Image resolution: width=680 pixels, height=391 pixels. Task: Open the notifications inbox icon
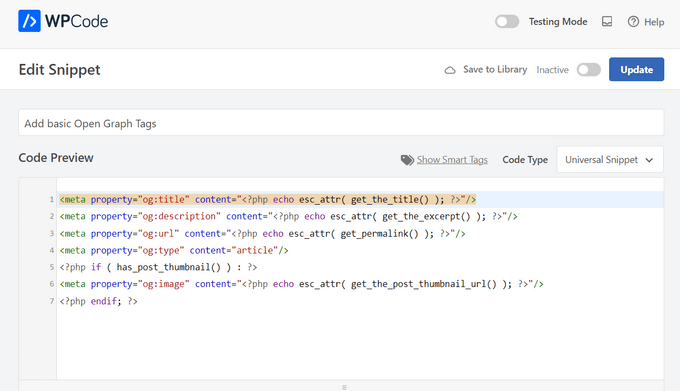607,21
